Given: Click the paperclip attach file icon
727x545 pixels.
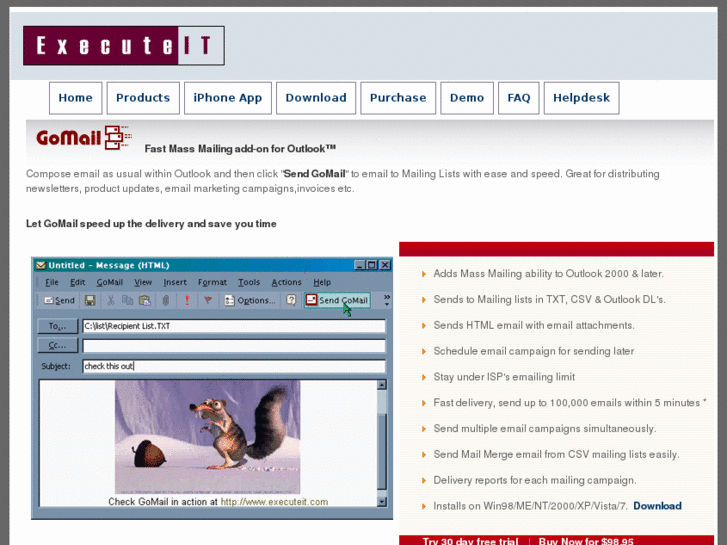Looking at the screenshot, I should [166, 301].
